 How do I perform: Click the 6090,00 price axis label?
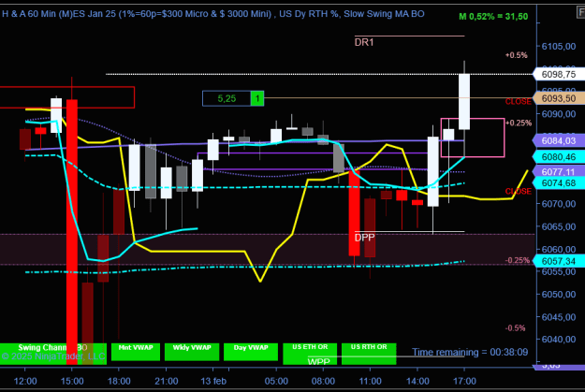[559, 114]
